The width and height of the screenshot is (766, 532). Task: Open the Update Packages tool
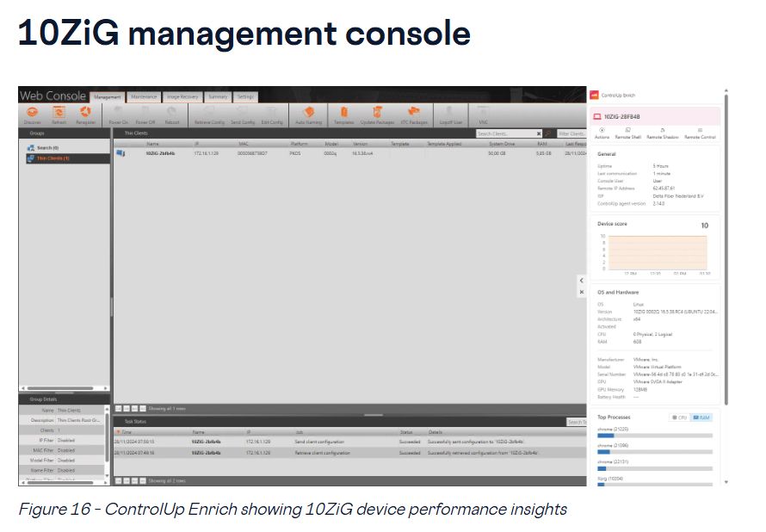377,115
